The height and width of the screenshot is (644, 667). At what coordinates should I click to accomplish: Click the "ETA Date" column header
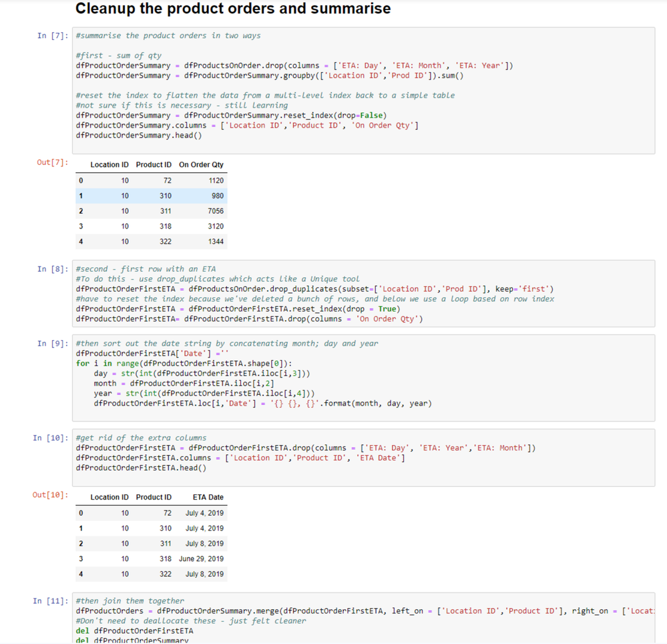(208, 498)
